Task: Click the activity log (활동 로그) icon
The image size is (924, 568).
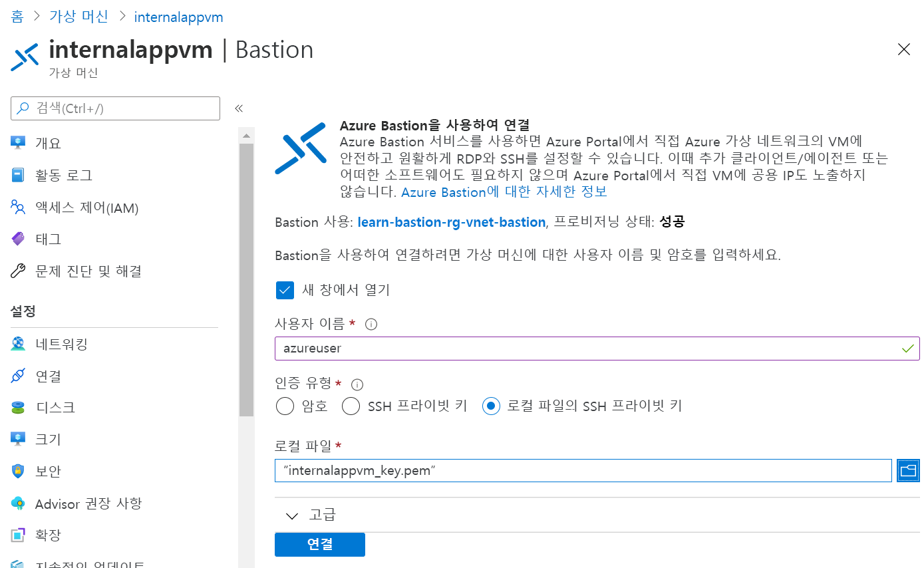Action: (18, 175)
